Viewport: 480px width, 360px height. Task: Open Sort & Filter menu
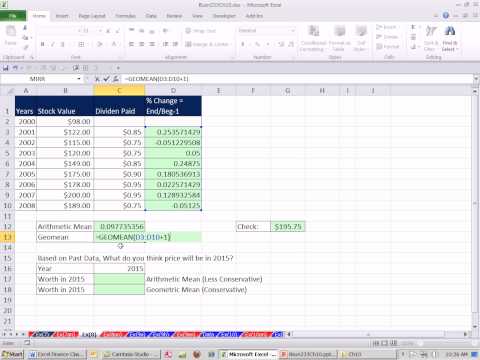(x=431, y=38)
